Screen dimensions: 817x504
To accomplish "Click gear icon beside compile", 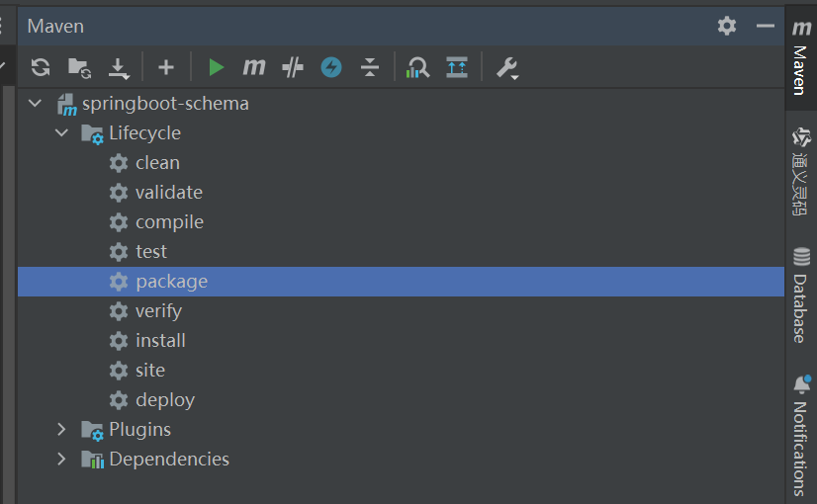I will tap(119, 222).
